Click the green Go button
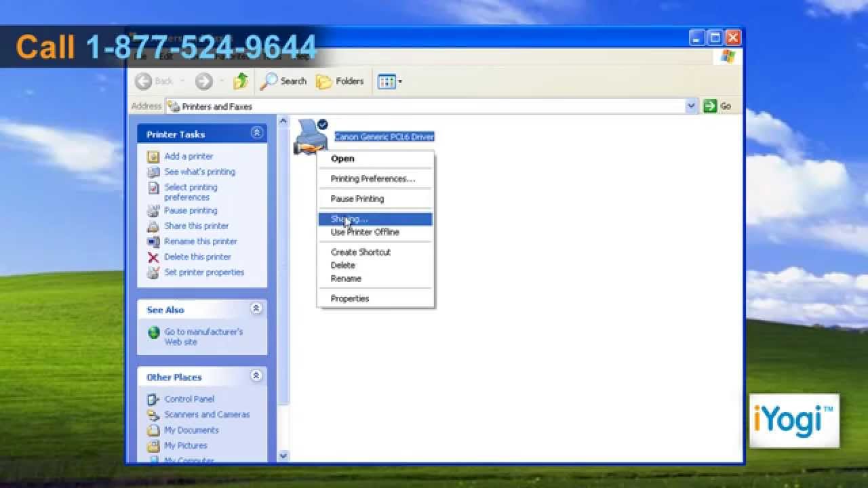The height and width of the screenshot is (488, 868). pos(717,106)
